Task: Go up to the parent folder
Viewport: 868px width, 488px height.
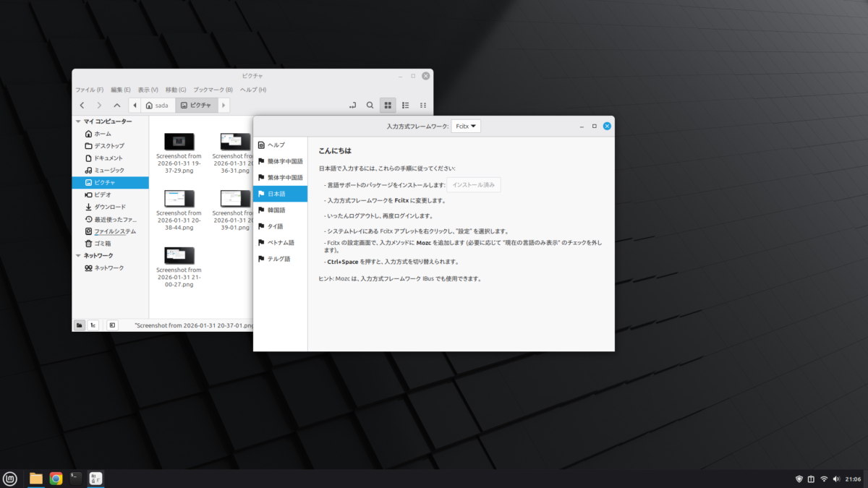Action: pos(117,106)
